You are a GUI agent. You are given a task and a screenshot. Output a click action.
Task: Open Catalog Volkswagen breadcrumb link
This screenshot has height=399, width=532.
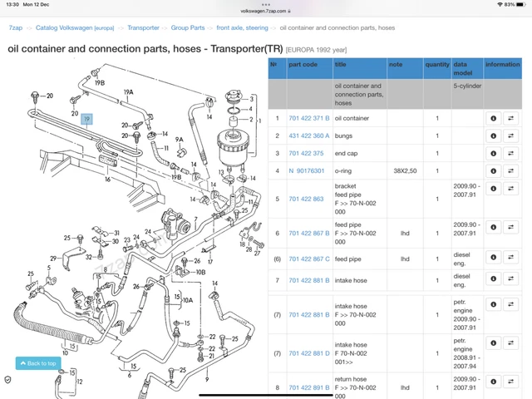tap(75, 27)
